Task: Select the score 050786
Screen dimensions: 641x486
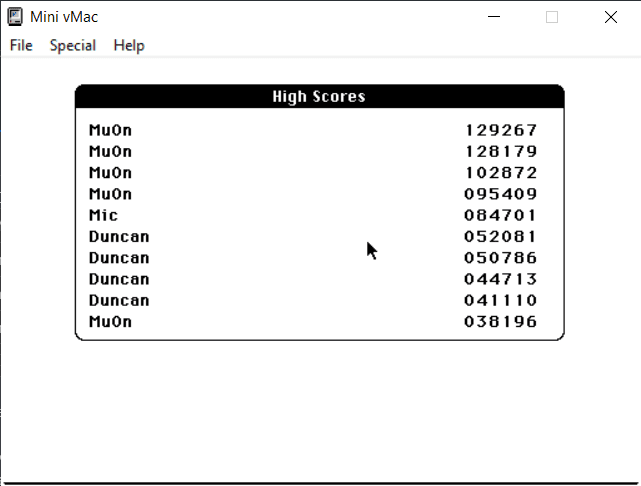Action: click(500, 258)
